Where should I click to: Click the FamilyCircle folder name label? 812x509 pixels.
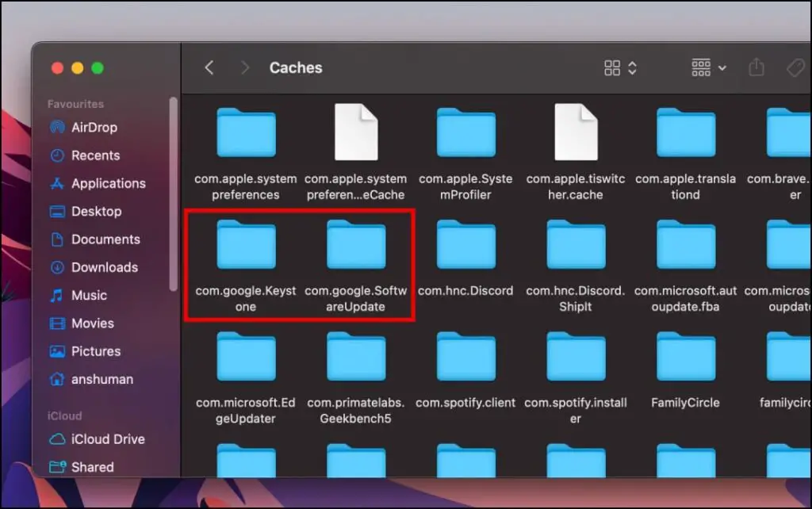click(x=685, y=403)
